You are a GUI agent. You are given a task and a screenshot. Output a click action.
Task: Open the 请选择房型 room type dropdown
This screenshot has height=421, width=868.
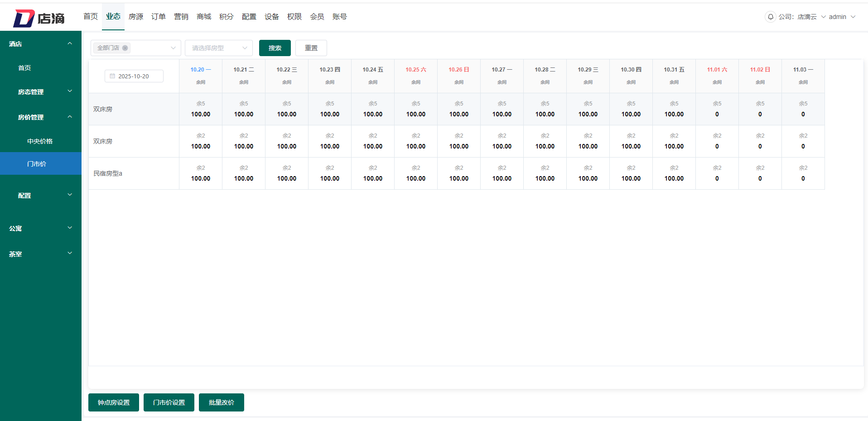pyautogui.click(x=219, y=48)
